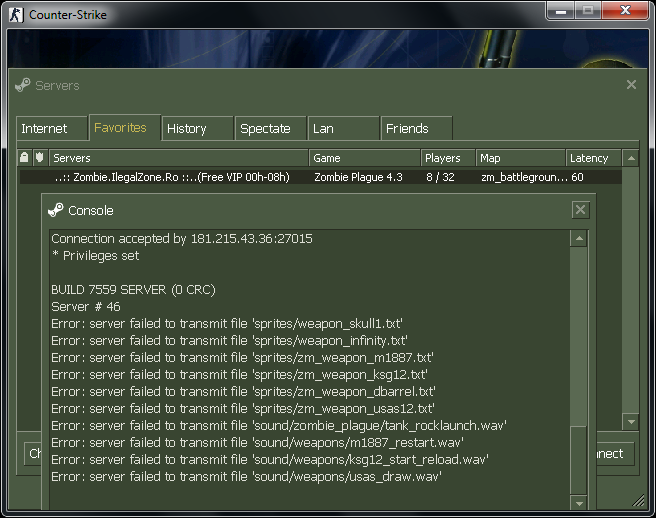Sort by VAC shield icon column
Viewport: 656px width, 518px height.
tap(40, 158)
